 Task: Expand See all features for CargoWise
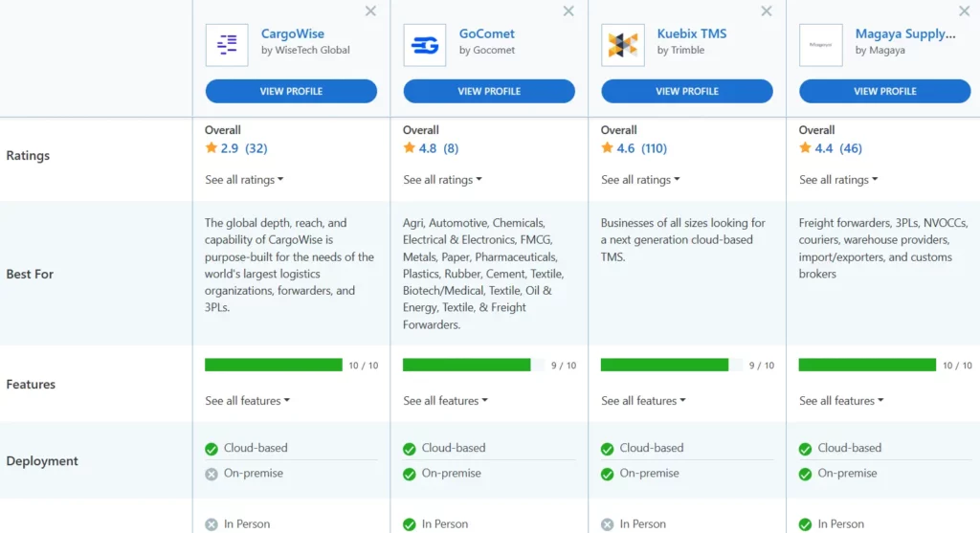coord(248,401)
